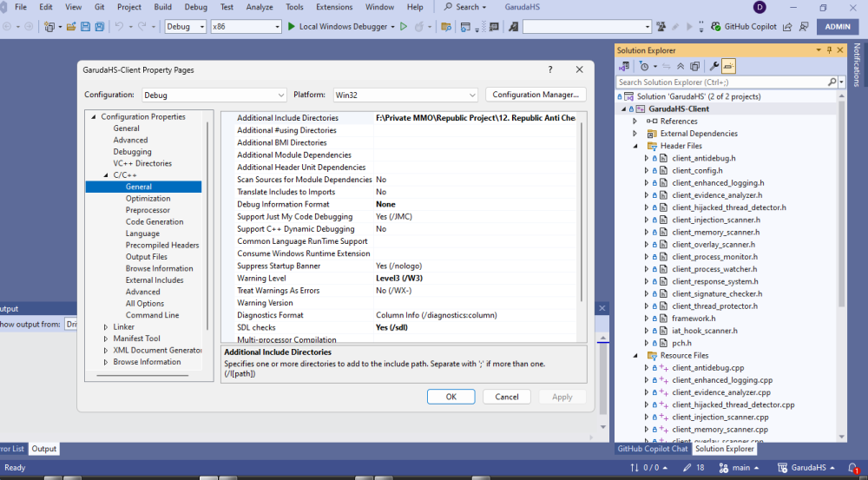Collapse the Header Files folder in Solution Explorer

[635, 146]
